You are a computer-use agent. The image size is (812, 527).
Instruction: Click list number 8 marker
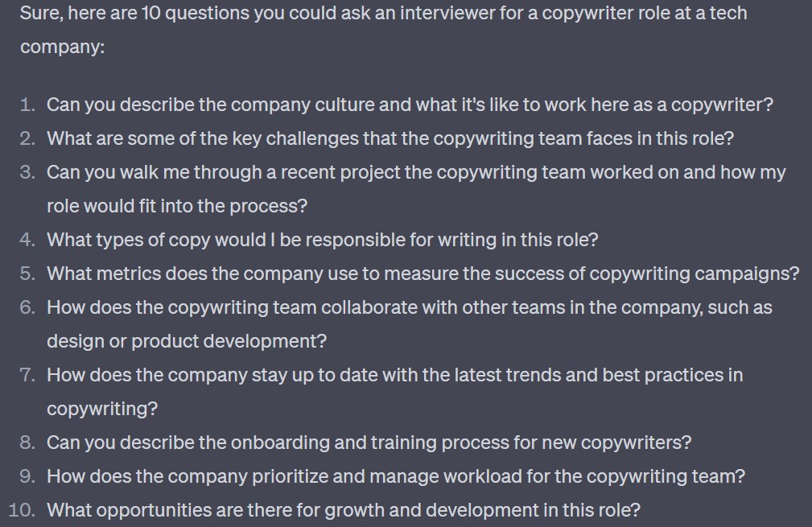[x=28, y=443]
